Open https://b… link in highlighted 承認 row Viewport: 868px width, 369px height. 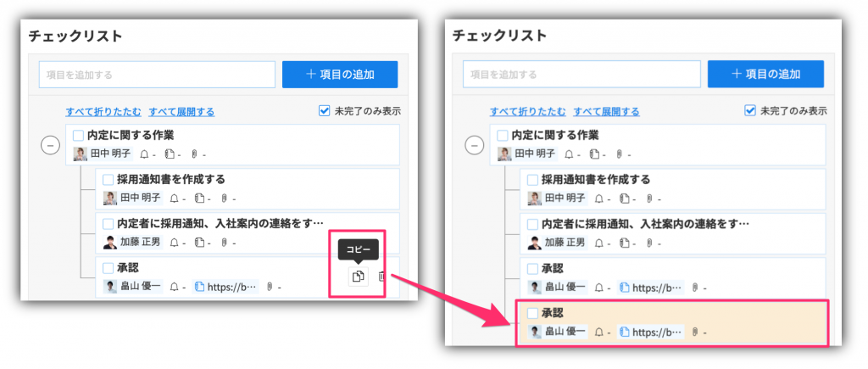[652, 333]
